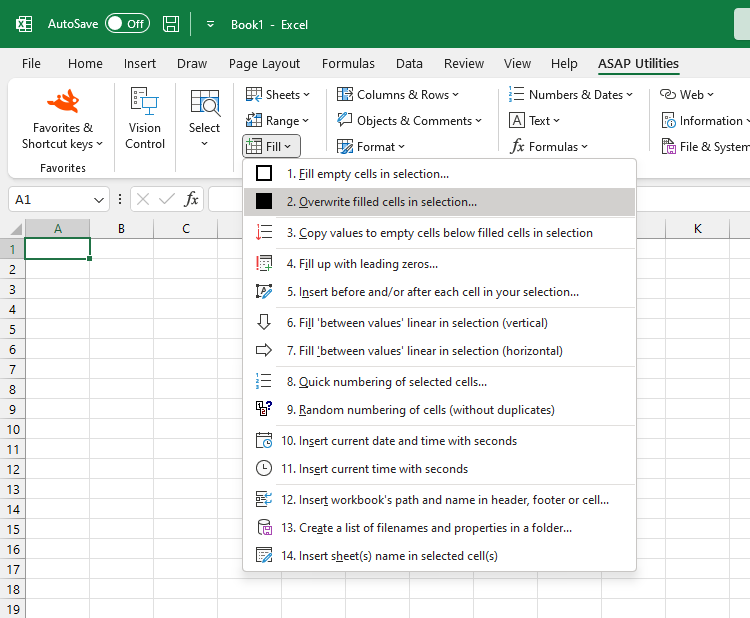
Task: Choose Copy values to empty cells below
Action: tap(439, 233)
